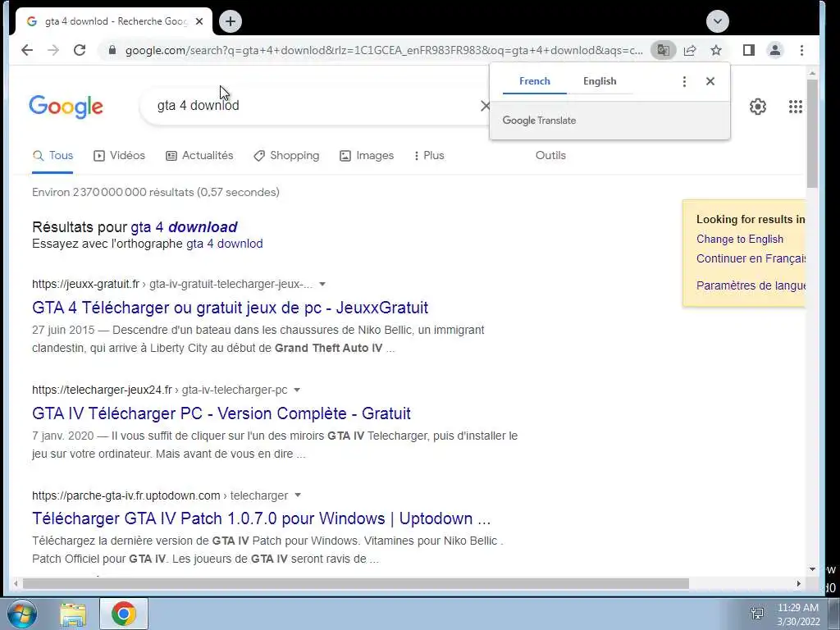Toggle the side panel icon

tap(749, 50)
